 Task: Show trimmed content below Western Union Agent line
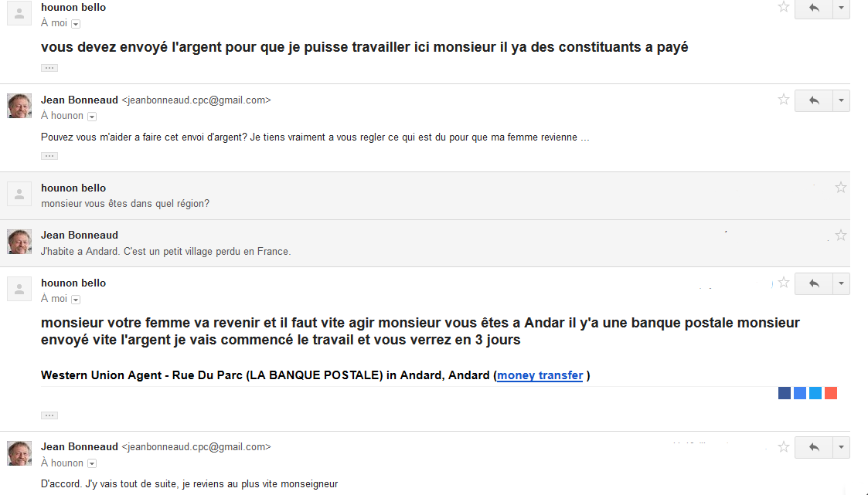[x=49, y=415]
